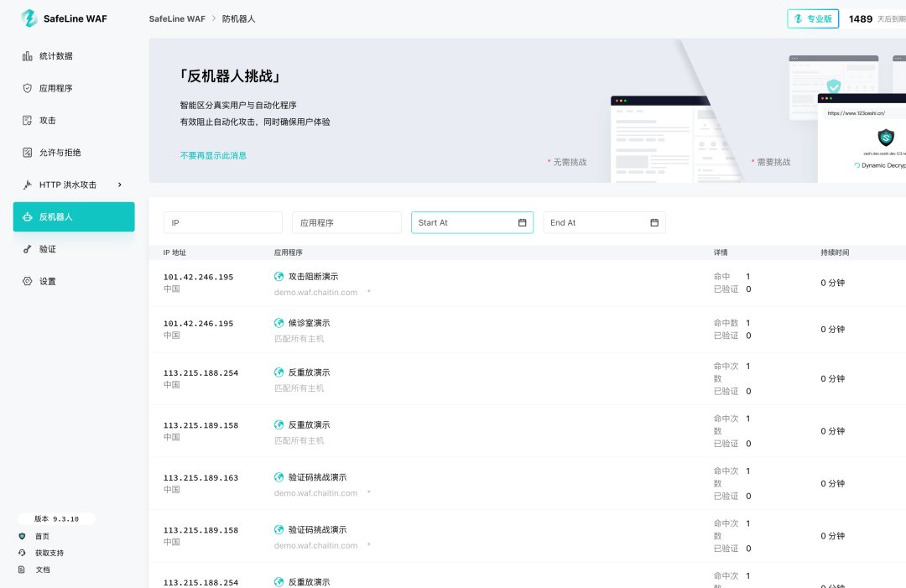Open the 应用程序 menu item
Image resolution: width=906 pixels, height=588 pixels.
tap(74, 88)
